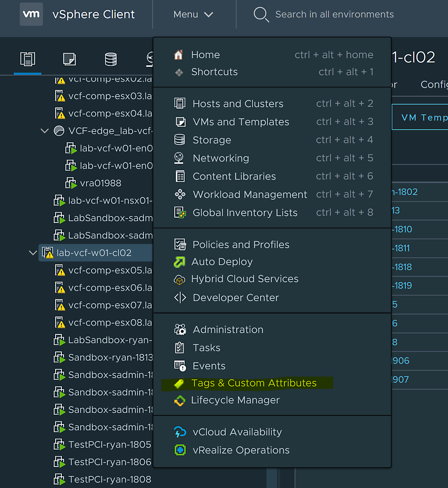Select VMs and Templates inventory tab icon

pos(69,59)
